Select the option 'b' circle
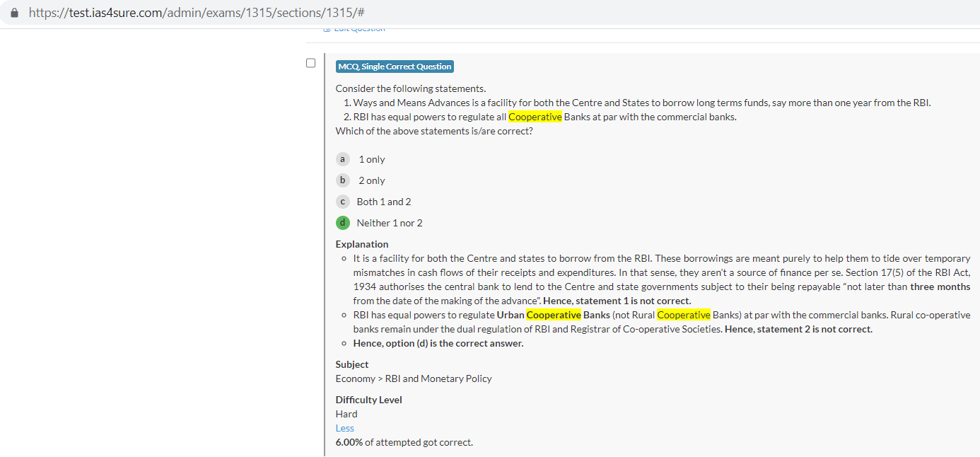This screenshot has width=980, height=457. coord(343,180)
